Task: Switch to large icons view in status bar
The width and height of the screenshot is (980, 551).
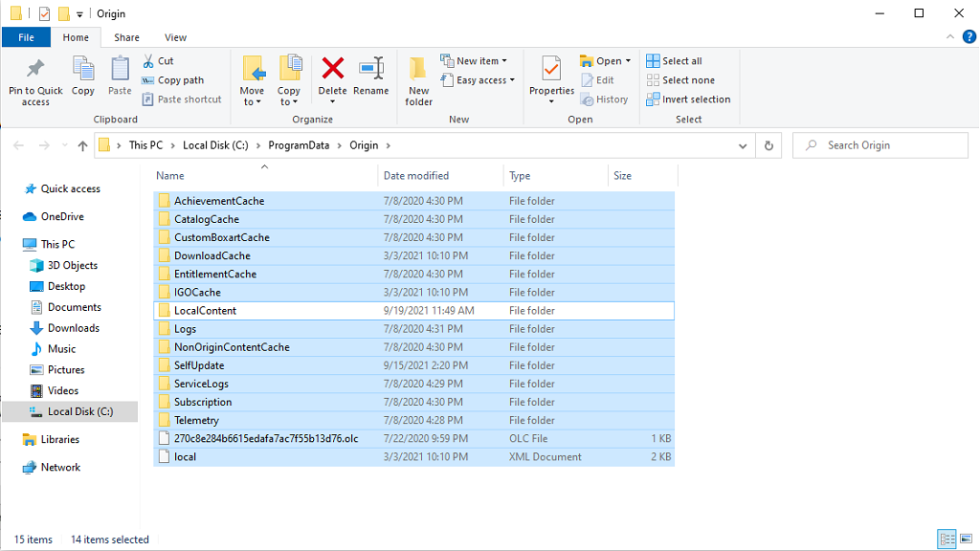Action: click(x=967, y=539)
